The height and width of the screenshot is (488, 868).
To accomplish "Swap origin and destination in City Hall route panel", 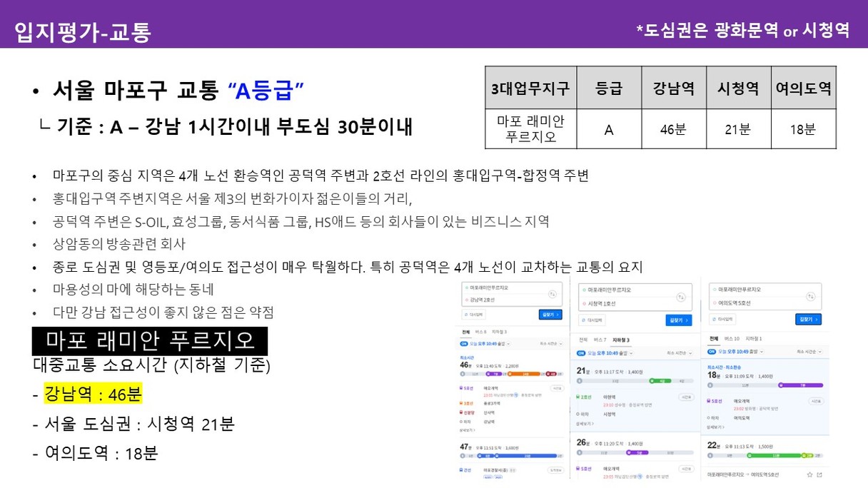I will [681, 298].
